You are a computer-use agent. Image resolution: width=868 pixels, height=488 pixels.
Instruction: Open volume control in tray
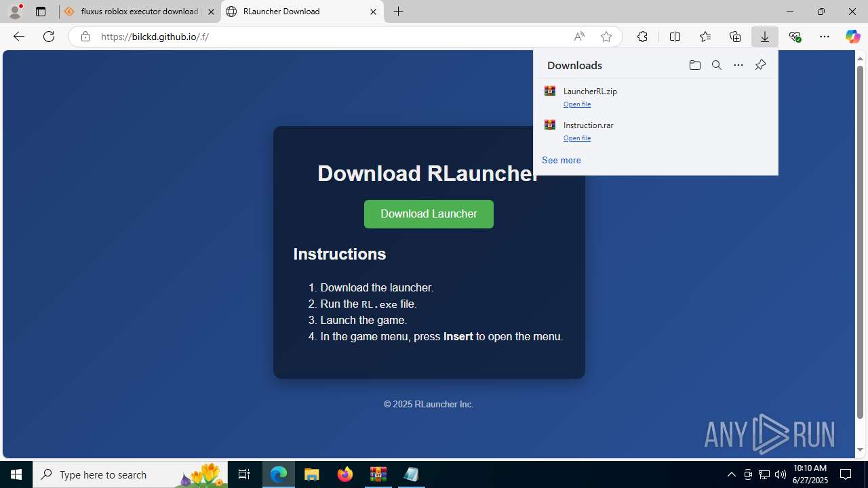click(781, 474)
